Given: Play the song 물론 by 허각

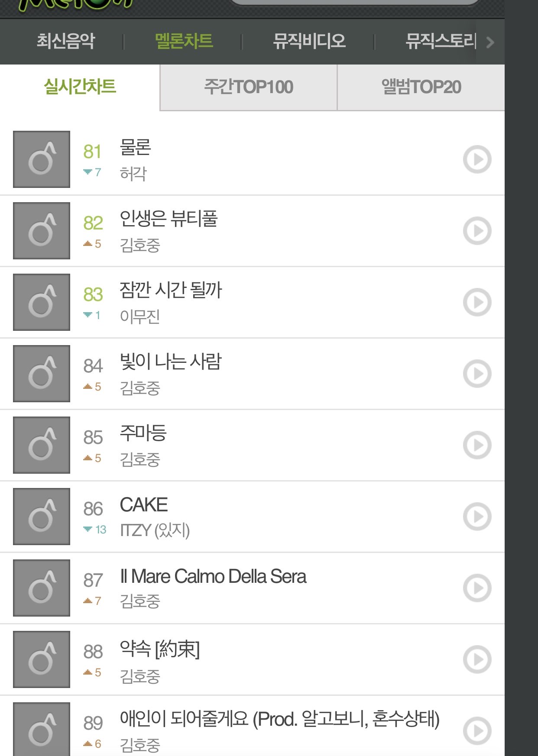Looking at the screenshot, I should 477,159.
